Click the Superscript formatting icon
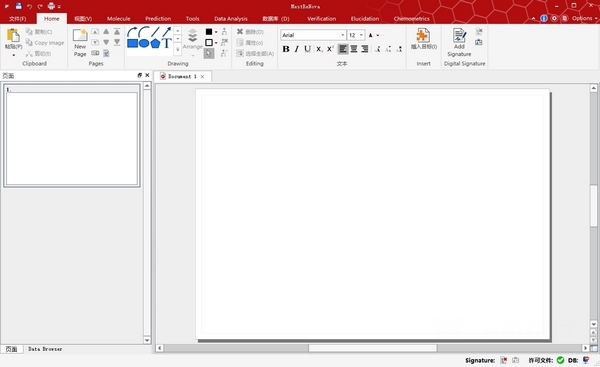Viewport: 600px width, 367px height. tap(330, 49)
